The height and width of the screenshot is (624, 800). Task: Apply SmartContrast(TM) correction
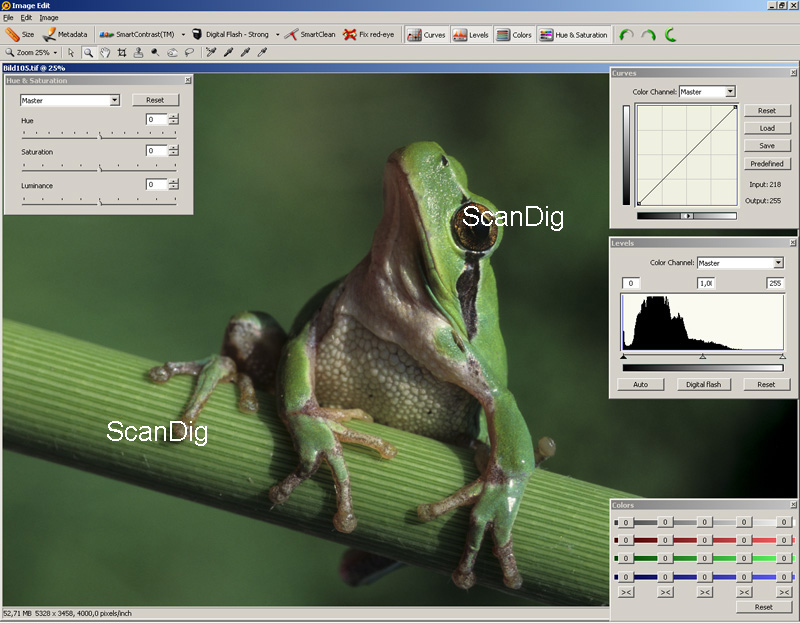[137, 35]
